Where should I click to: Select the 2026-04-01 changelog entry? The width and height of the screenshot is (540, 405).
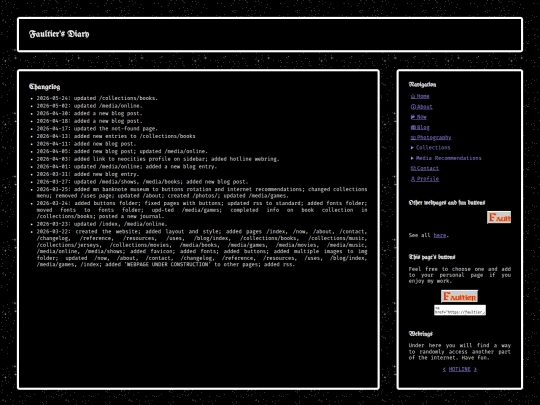click(127, 166)
